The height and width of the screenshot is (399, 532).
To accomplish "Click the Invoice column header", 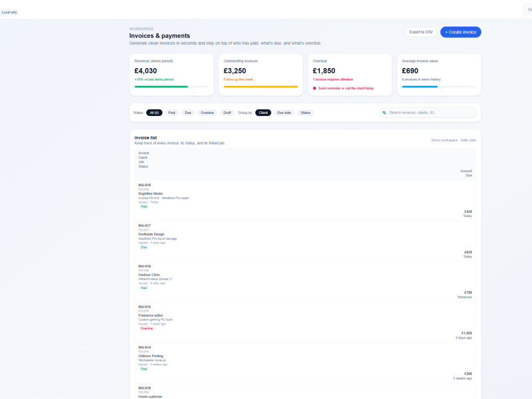I will click(x=144, y=153).
